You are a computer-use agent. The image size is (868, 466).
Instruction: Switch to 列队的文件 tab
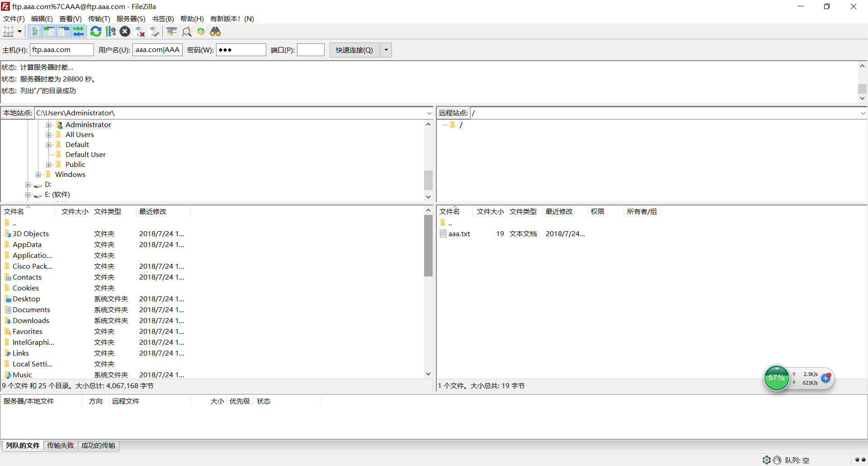[x=23, y=446]
